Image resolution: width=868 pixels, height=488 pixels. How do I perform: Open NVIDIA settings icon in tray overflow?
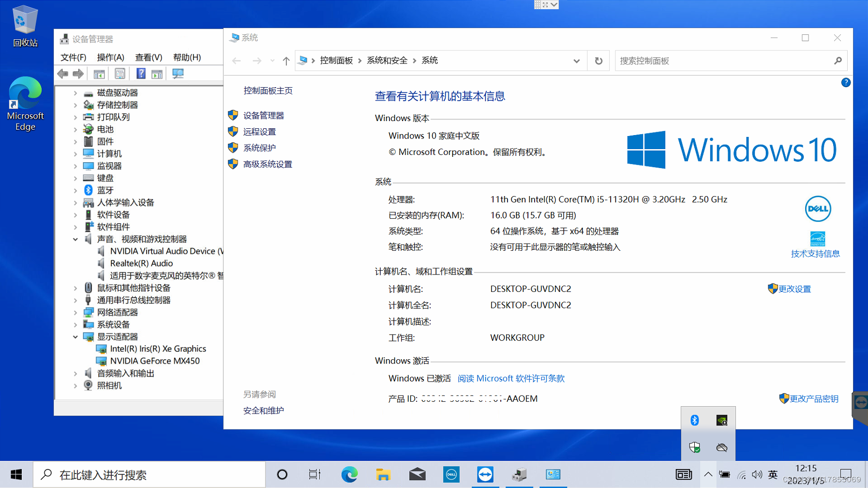pos(721,420)
